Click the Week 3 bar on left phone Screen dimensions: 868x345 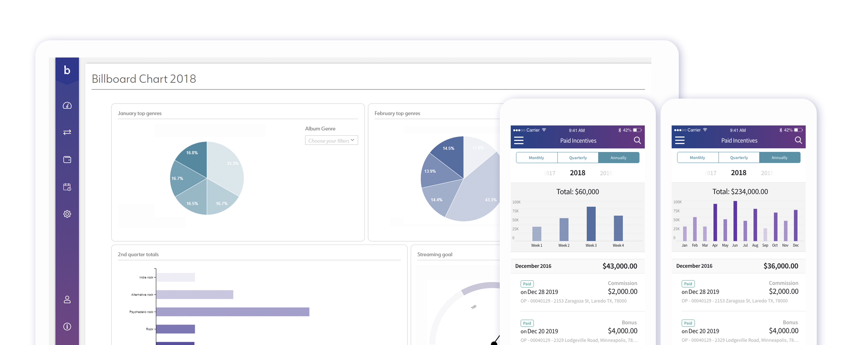[x=591, y=224]
